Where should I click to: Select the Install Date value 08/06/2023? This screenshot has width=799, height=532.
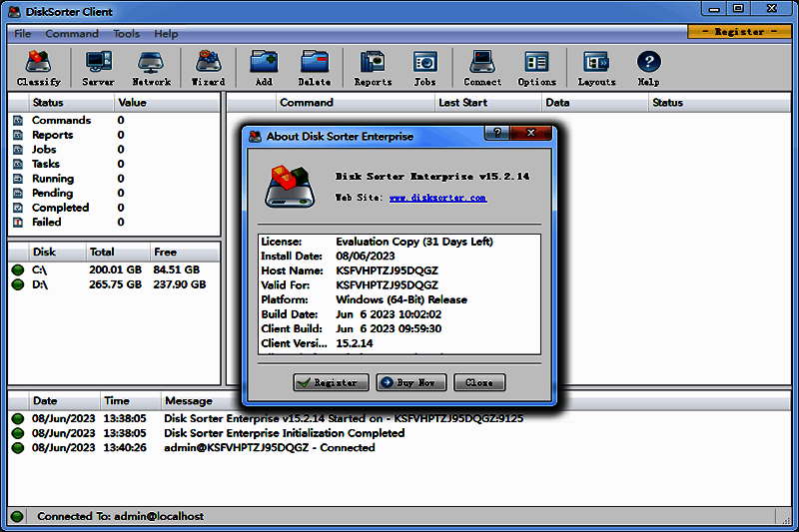point(366,257)
